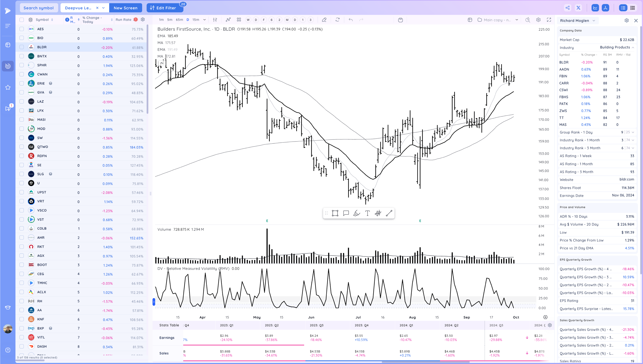Open chart layout grid icon
The width and height of the screenshot is (643, 364).
(239, 20)
